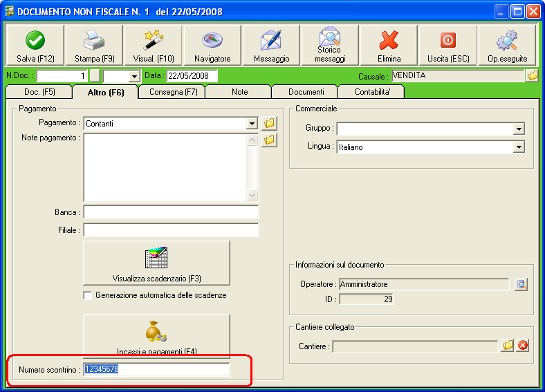This screenshot has height=392, width=545.
Task: Click the Data field 22/05/2008
Action: 192,76
